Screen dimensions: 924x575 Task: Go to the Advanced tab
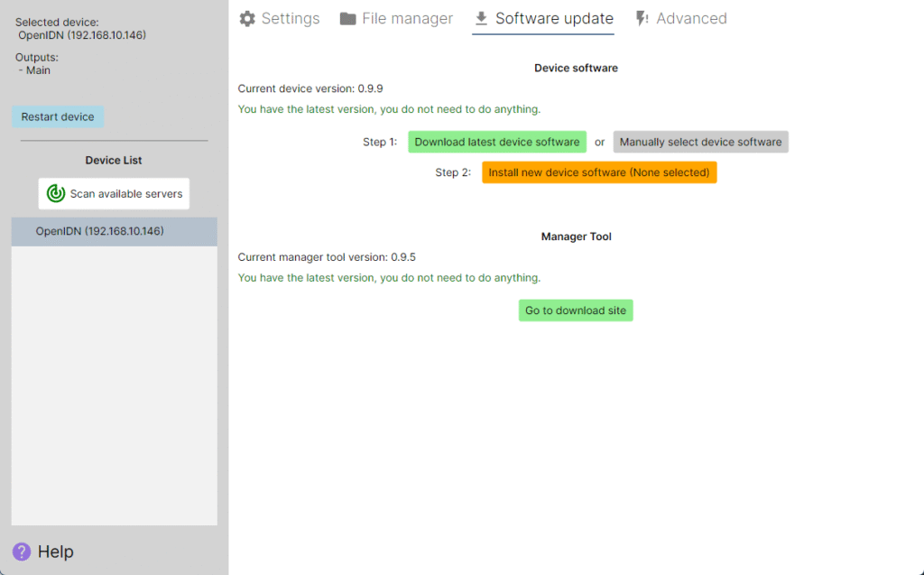tap(691, 19)
